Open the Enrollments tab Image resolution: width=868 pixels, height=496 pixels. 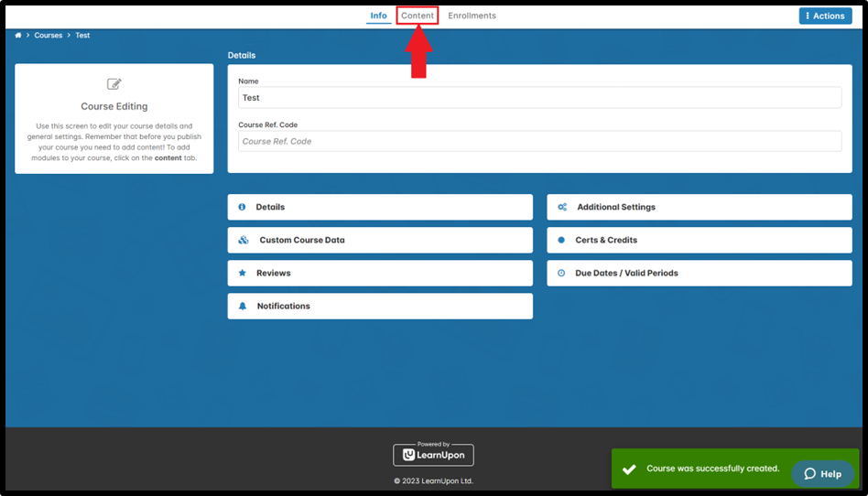click(x=472, y=16)
